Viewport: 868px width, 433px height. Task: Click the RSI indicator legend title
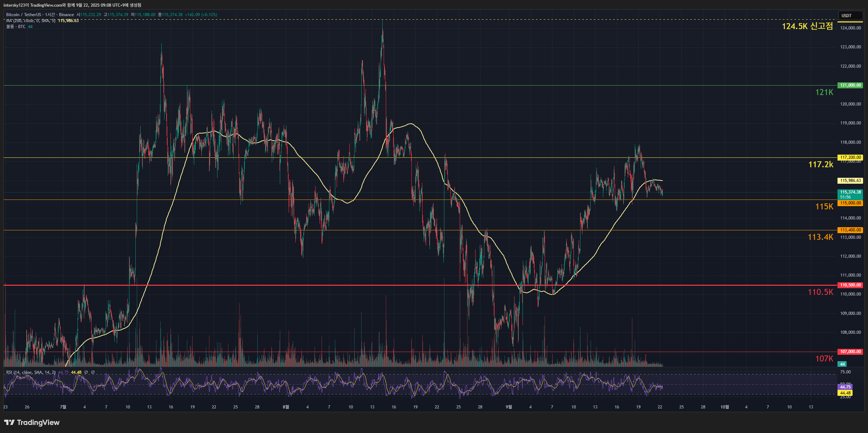[x=31, y=372]
